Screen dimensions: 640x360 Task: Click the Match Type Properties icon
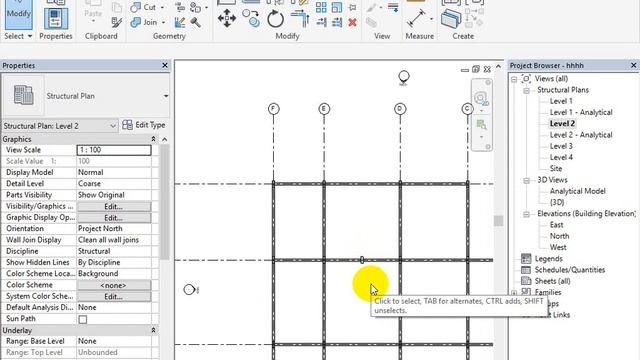117,22
